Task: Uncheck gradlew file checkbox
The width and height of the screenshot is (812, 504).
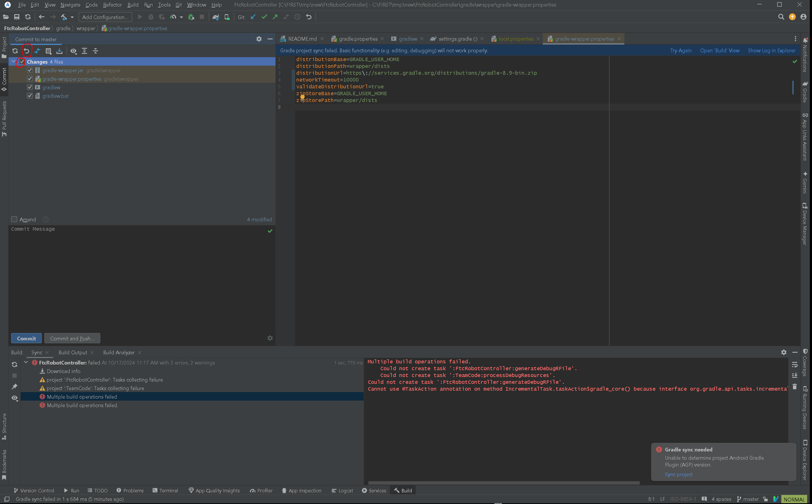Action: pos(30,87)
